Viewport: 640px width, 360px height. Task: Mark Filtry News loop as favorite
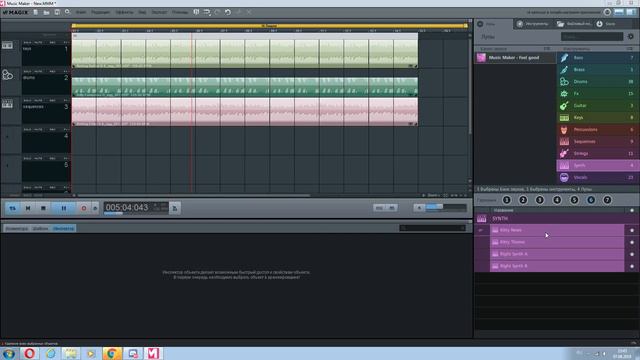click(x=632, y=231)
